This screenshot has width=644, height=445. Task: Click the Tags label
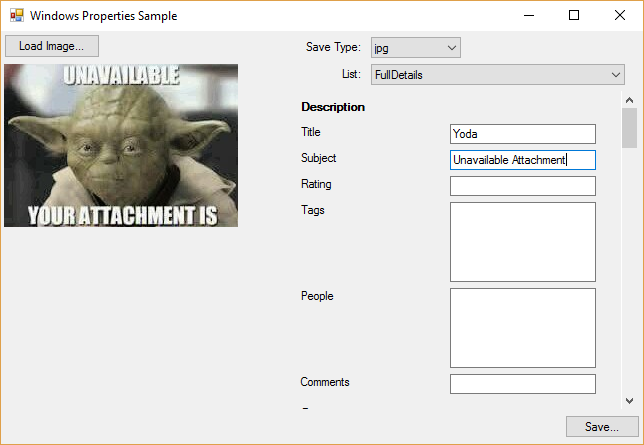pyautogui.click(x=313, y=210)
